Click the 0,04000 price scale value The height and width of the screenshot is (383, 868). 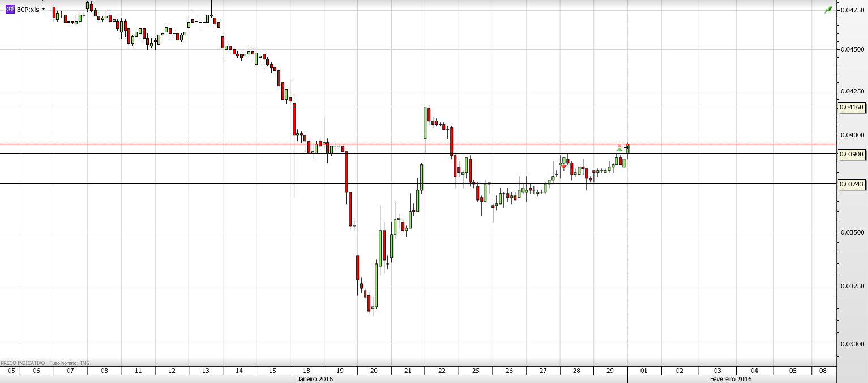pyautogui.click(x=852, y=135)
